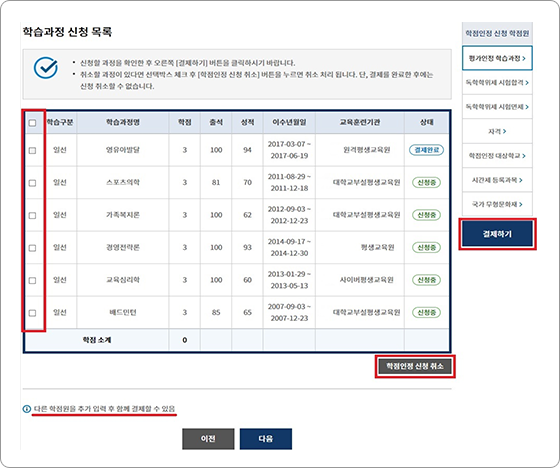The image size is (560, 468).
Task: Click the 학습구분 column header
Action: pos(60,122)
